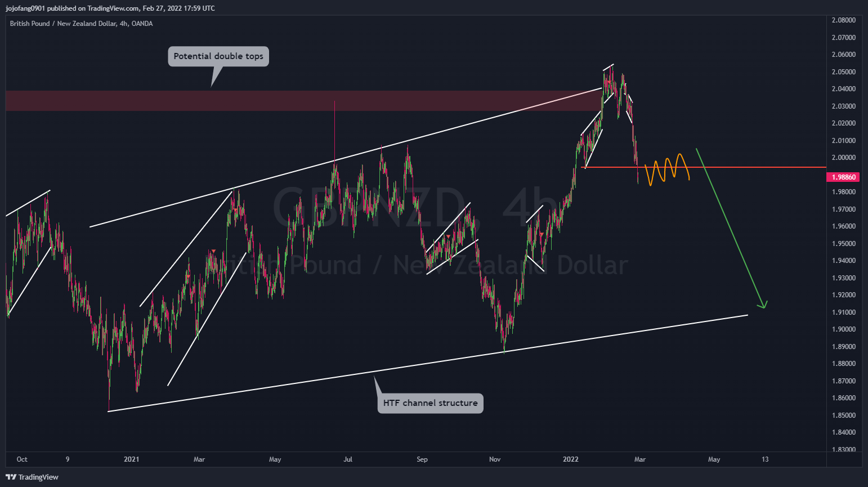Click the 2.08000 price axis label
The width and height of the screenshot is (868, 487).
(x=843, y=20)
